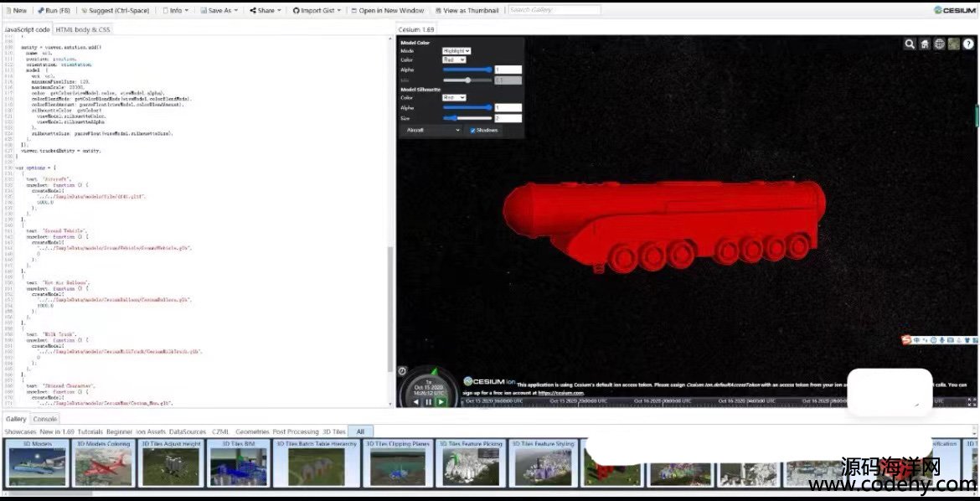This screenshot has height=501, width=980.
Task: Open the Console tab
Action: 45,419
